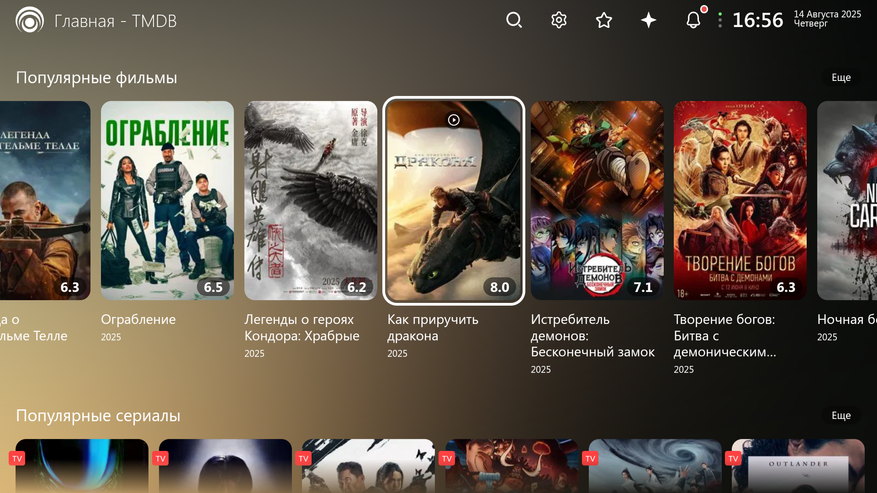Open Еще for Популярные сериалы
Screen dimensions: 877x493
coord(841,415)
